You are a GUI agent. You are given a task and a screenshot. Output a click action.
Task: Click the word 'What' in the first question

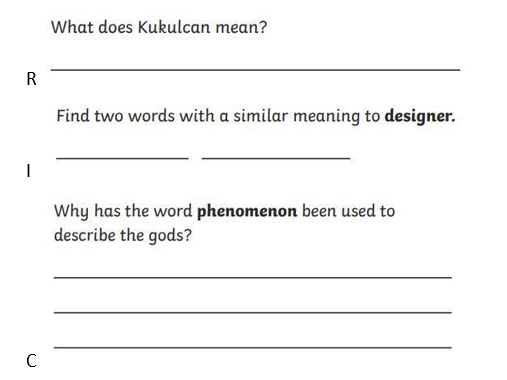(72, 27)
